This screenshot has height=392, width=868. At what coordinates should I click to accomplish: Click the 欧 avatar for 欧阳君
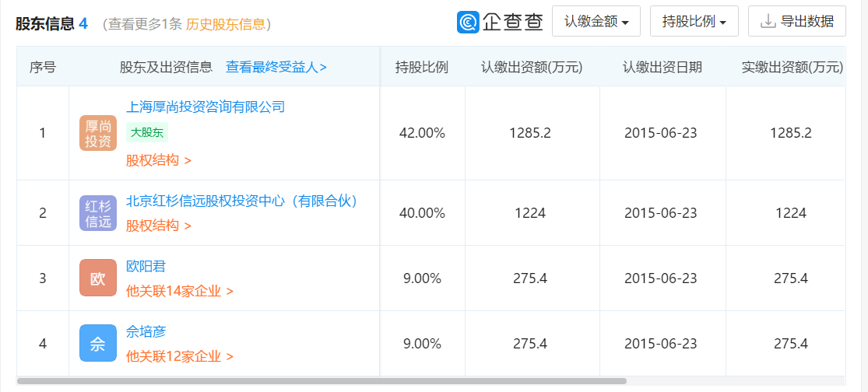[x=98, y=278]
